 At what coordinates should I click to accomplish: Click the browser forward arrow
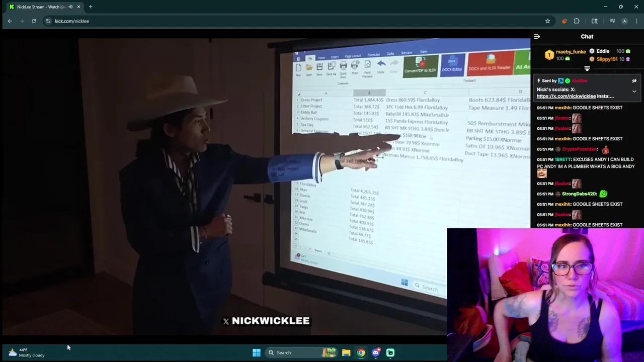(x=22, y=21)
